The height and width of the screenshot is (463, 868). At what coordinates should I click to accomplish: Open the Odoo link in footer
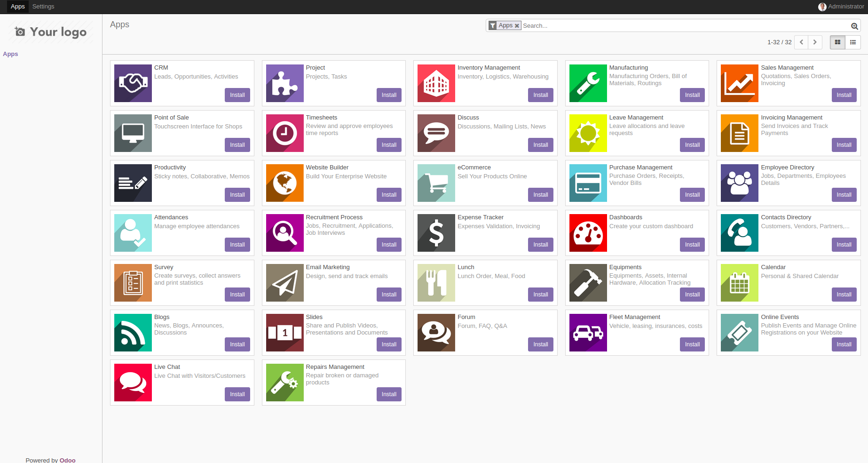pyautogui.click(x=68, y=460)
